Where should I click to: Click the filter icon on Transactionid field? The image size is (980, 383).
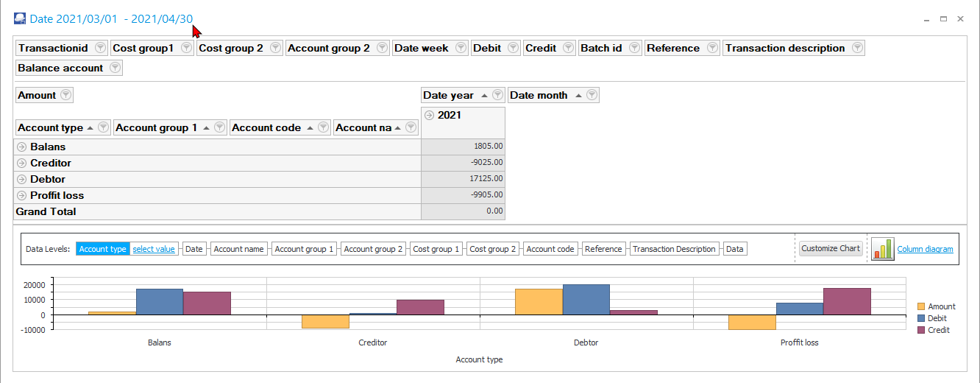pyautogui.click(x=100, y=48)
